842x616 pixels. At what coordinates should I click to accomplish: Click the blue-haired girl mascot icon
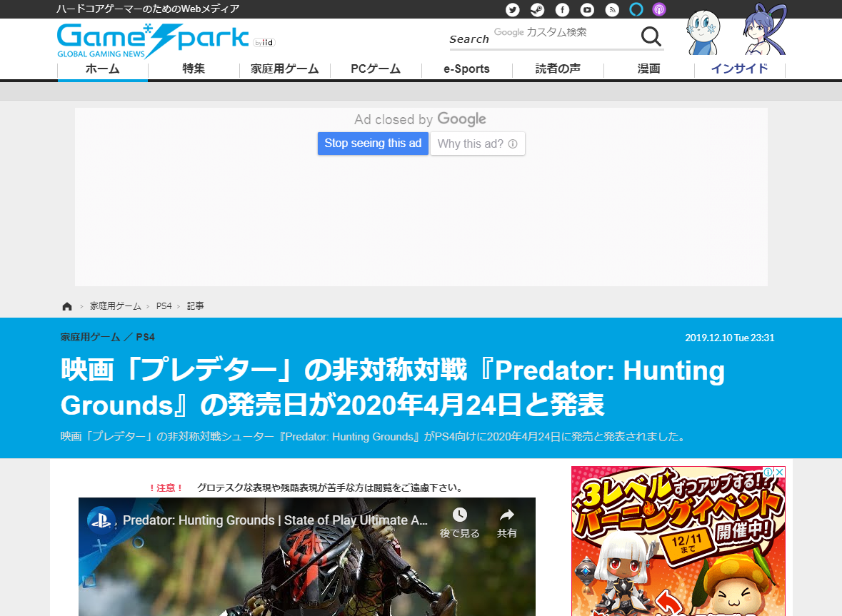click(765, 29)
